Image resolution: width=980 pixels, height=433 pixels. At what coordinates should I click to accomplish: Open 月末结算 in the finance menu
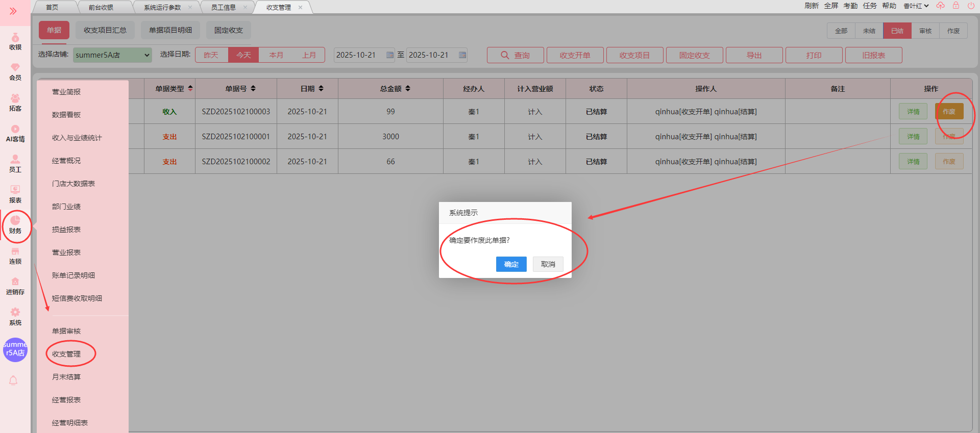[x=66, y=377]
